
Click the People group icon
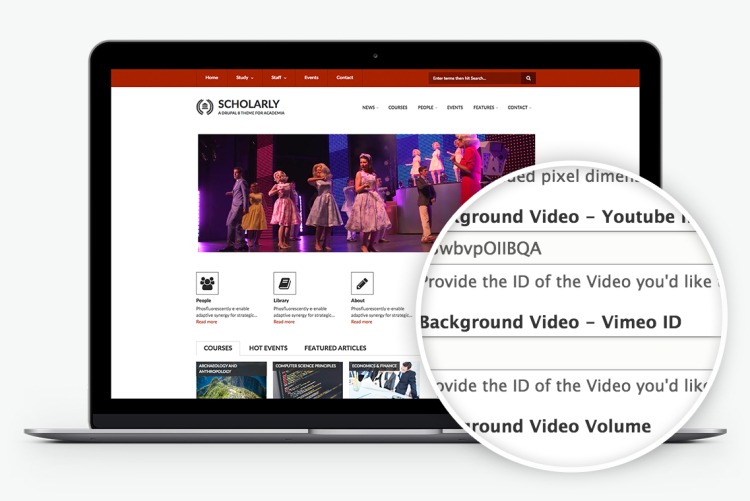[207, 283]
